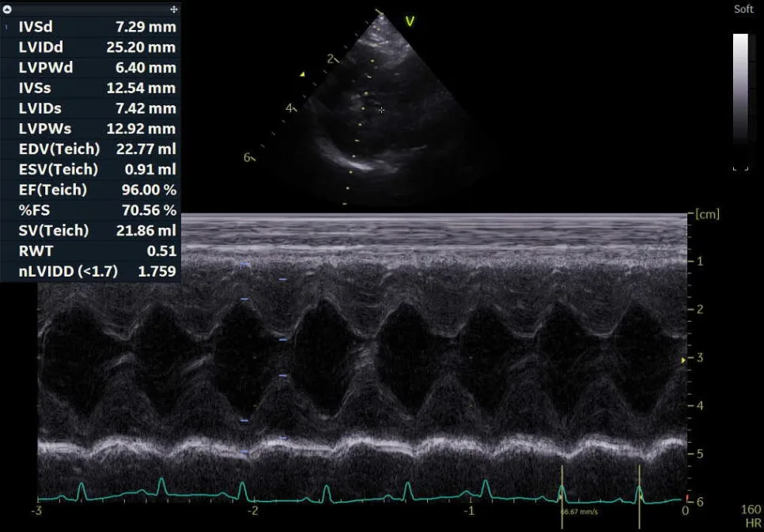This screenshot has width=764, height=532.
Task: Pick the IVSs 12.54 mm measurement row
Action: (x=91, y=89)
